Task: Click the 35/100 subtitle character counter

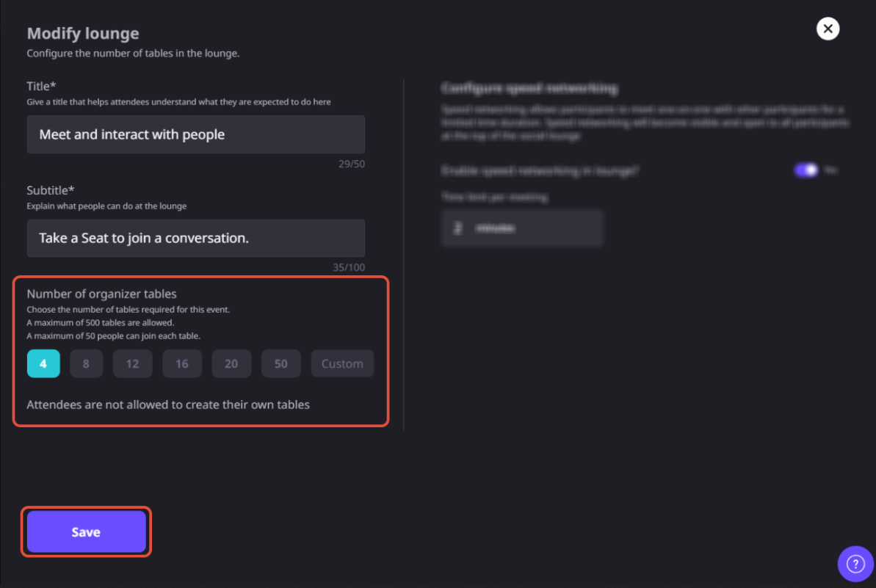Action: pyautogui.click(x=349, y=267)
